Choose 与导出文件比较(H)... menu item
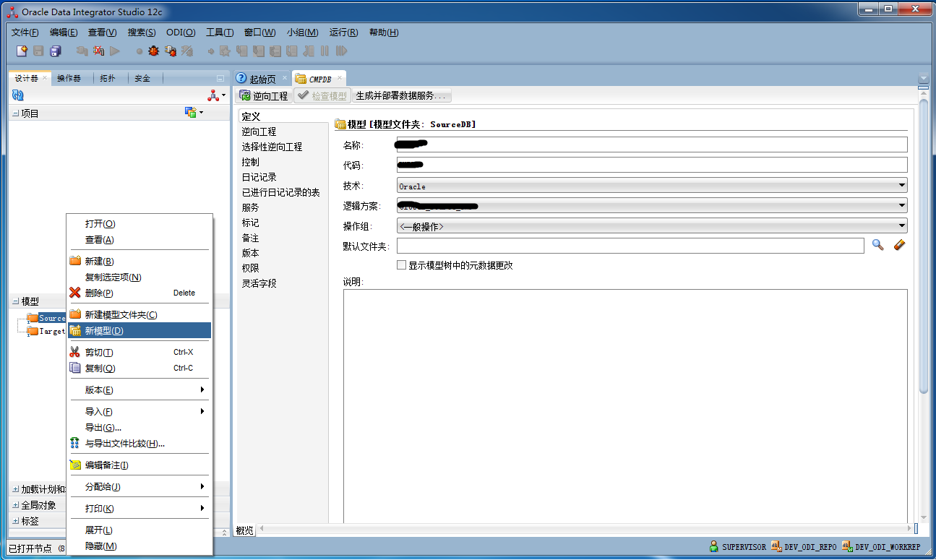Screen dimensions: 936x560 (x=139, y=443)
